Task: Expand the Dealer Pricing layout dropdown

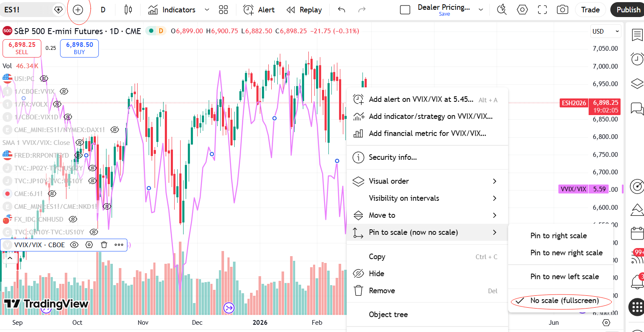Action: click(481, 10)
